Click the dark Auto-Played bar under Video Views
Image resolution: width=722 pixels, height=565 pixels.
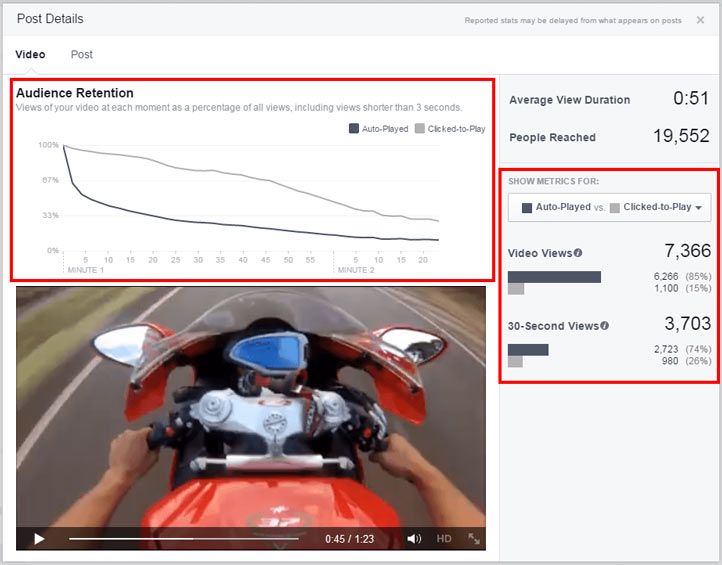pos(554,276)
